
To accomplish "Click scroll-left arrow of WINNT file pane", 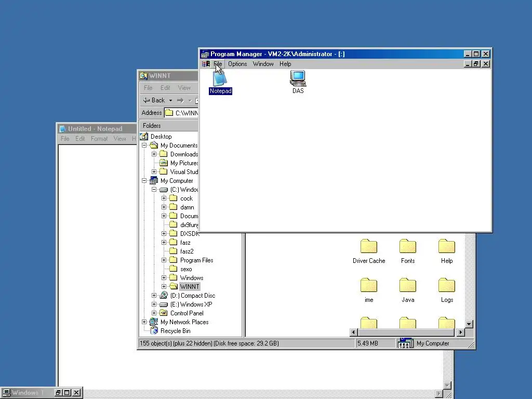I will (353, 332).
